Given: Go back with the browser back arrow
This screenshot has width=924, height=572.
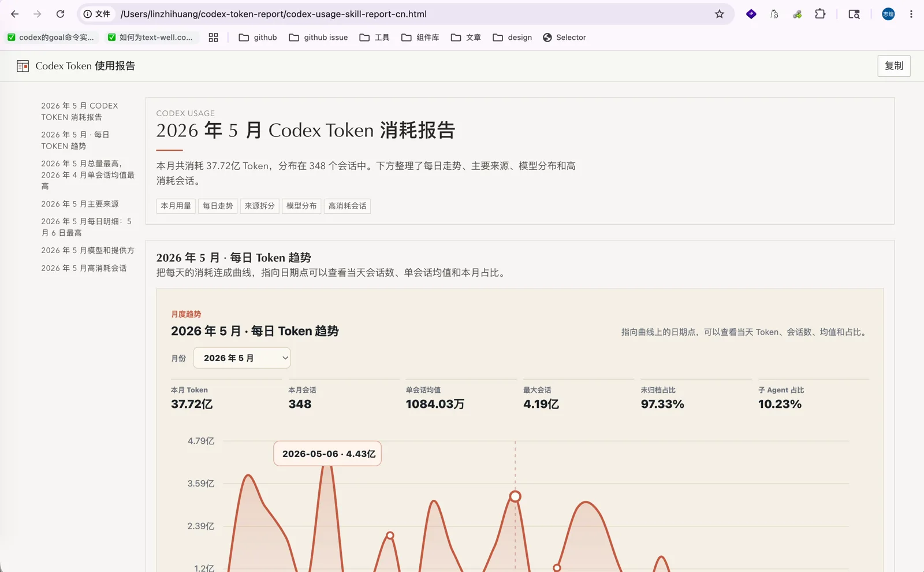Looking at the screenshot, I should tap(15, 14).
